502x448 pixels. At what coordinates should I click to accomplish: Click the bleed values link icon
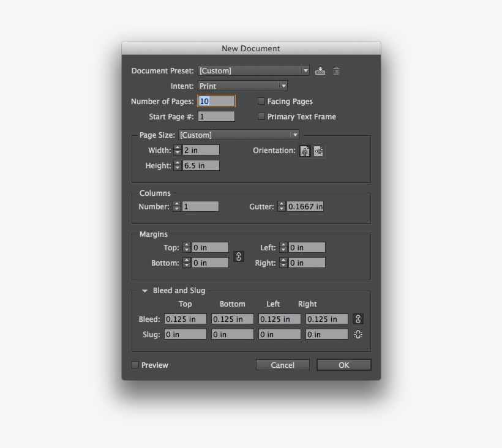point(358,319)
